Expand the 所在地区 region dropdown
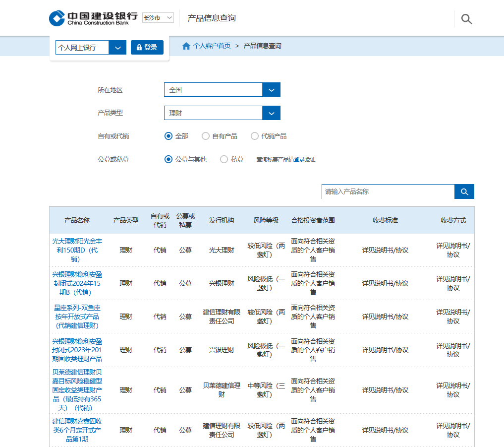The image size is (504, 447). 271,90
